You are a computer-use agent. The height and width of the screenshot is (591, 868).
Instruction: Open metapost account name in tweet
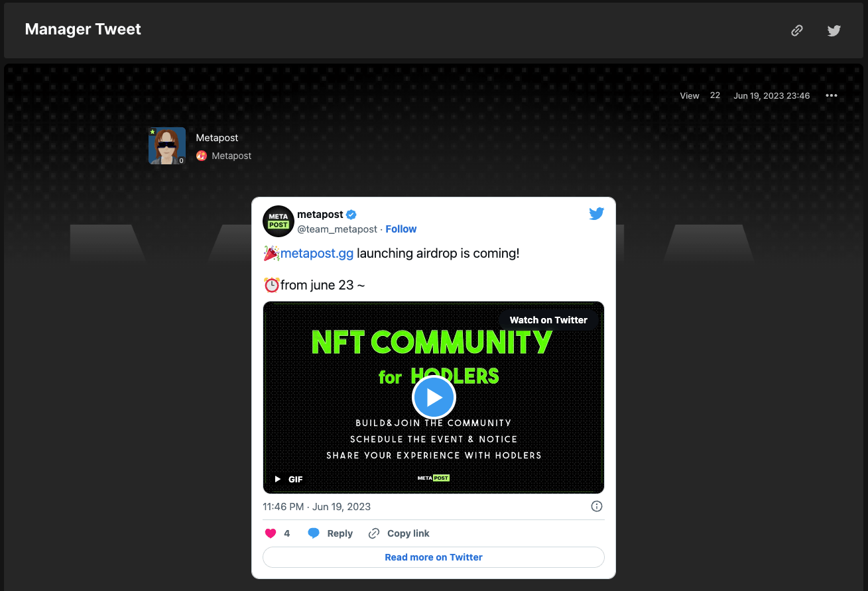[x=320, y=214]
